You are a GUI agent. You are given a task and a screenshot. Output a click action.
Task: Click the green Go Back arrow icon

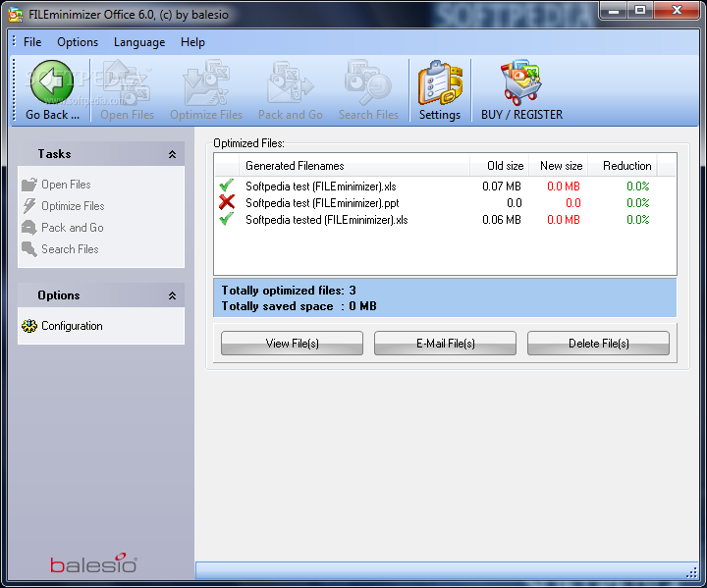51,82
